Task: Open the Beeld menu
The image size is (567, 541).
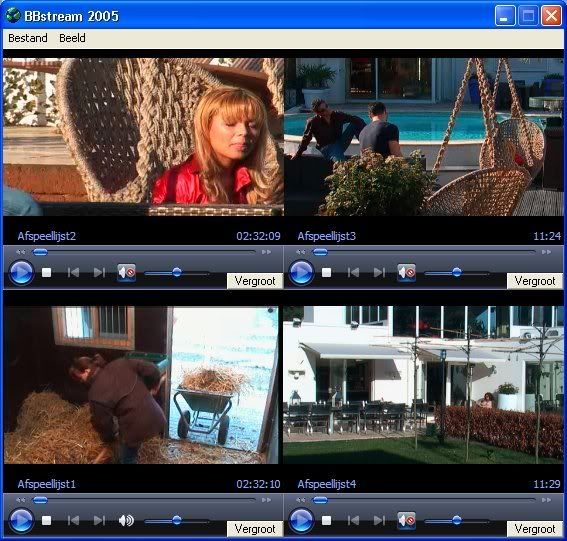Action: point(72,38)
